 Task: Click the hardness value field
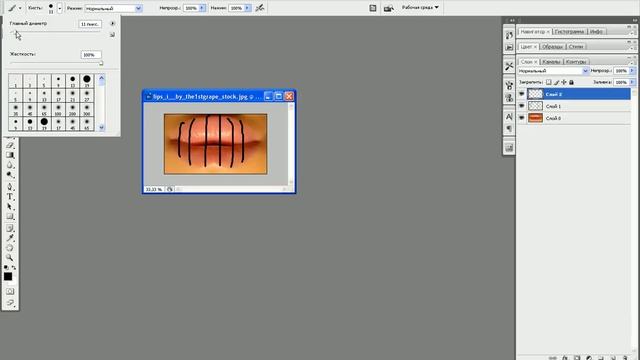(91, 55)
